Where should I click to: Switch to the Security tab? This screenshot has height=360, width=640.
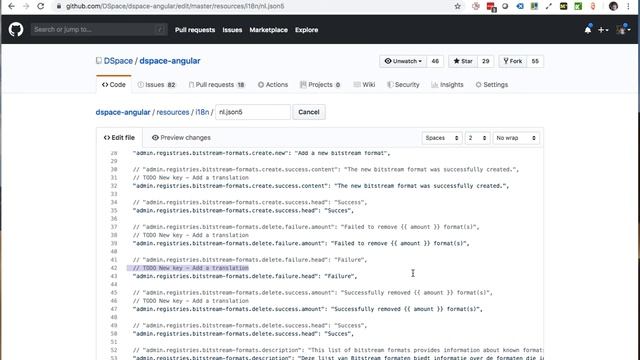403,84
